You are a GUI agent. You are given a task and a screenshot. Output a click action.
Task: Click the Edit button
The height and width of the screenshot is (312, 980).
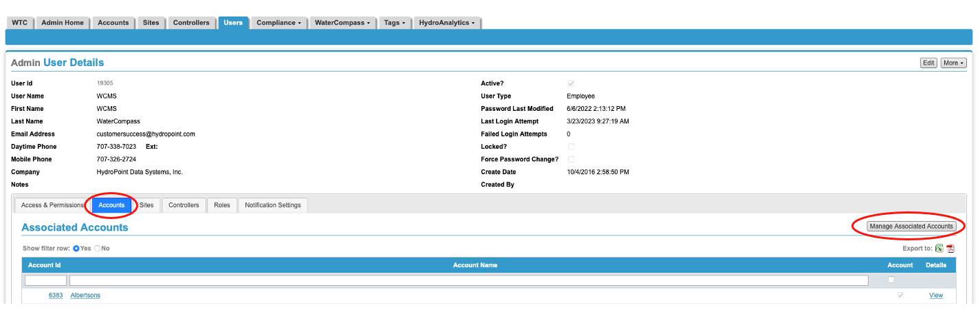click(x=928, y=63)
